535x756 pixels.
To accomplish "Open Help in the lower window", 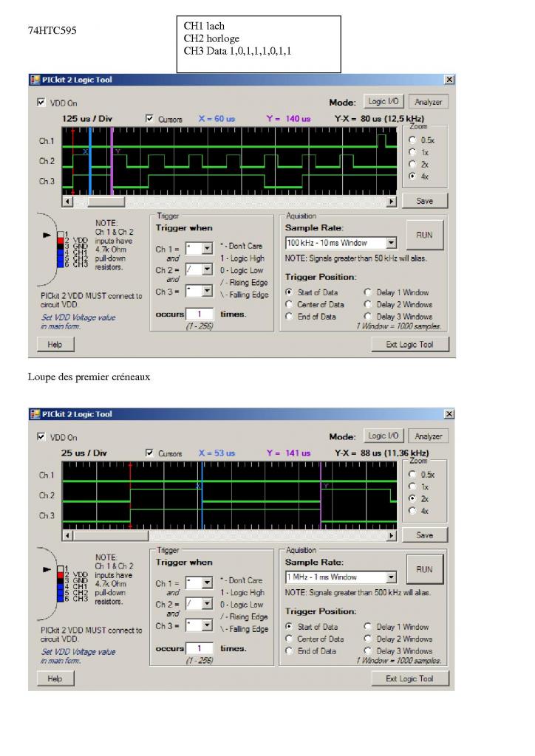I will [55, 678].
